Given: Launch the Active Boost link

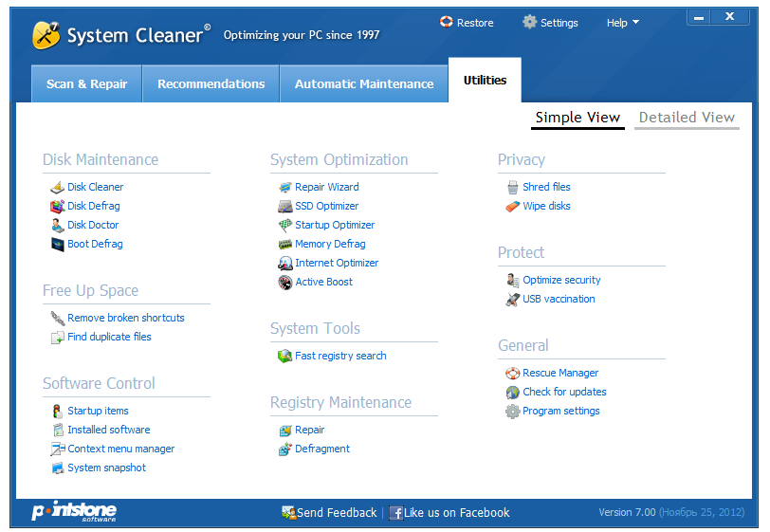Looking at the screenshot, I should [x=324, y=282].
